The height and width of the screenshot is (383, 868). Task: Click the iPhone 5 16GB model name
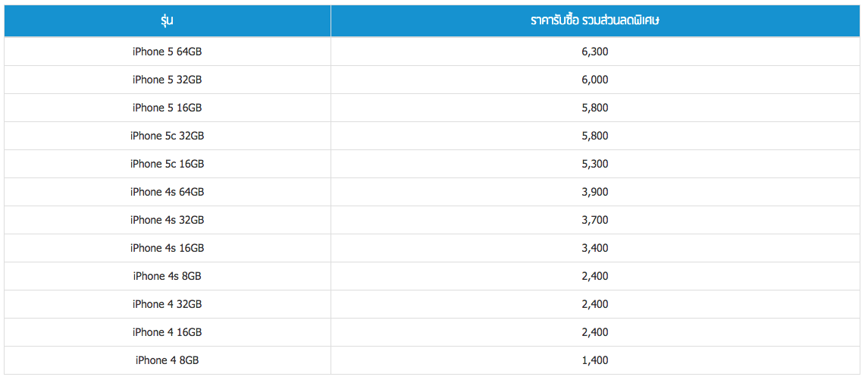167,108
